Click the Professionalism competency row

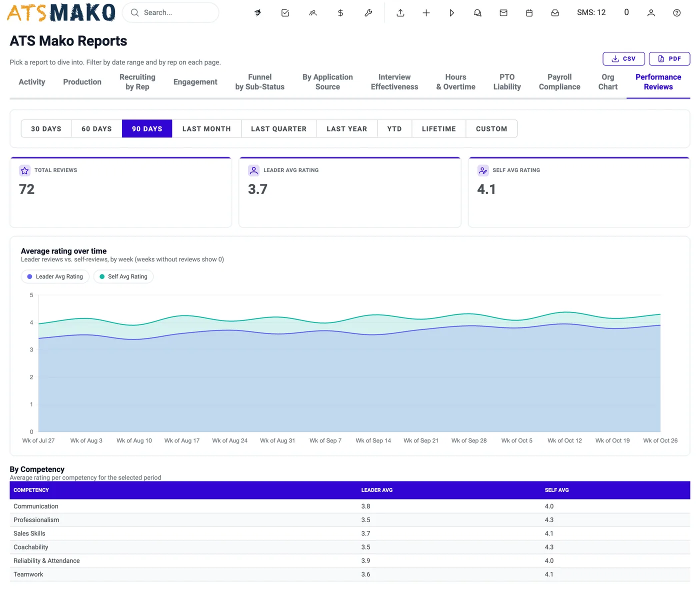click(x=350, y=520)
